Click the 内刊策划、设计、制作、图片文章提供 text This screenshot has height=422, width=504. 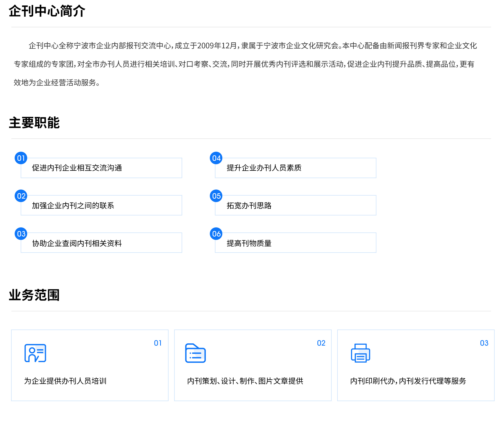point(245,381)
